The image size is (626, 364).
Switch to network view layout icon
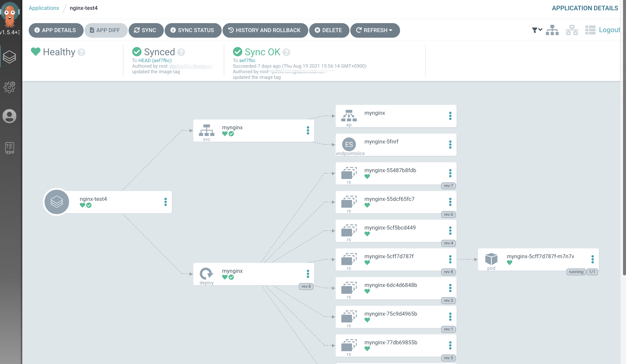[572, 30]
